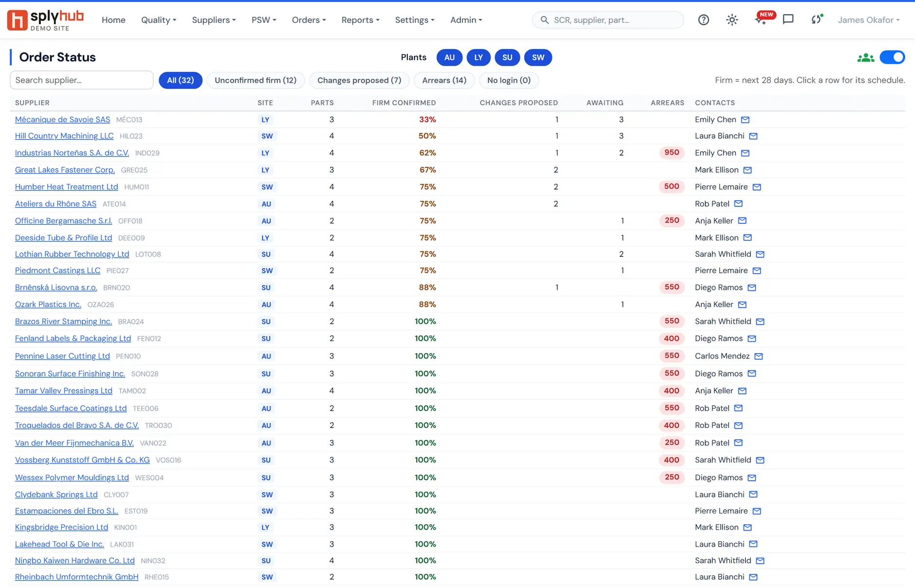
Task: Open the PSW dropdown
Action: [x=264, y=20]
